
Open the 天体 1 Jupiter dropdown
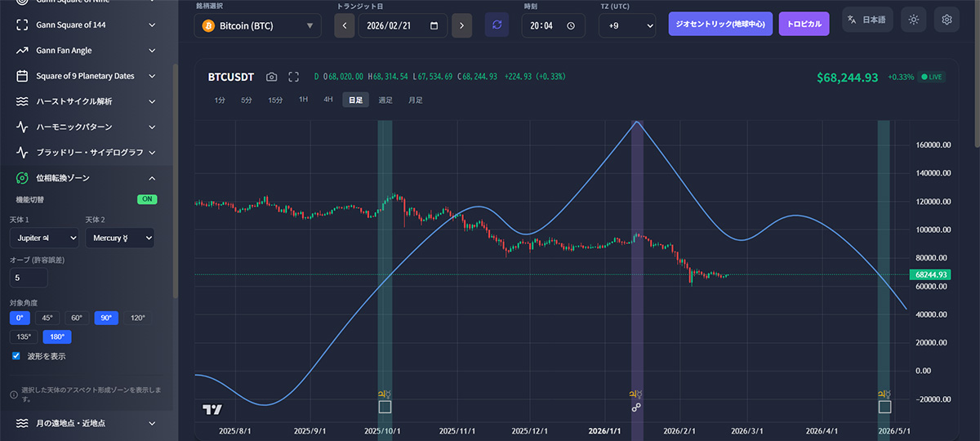tap(44, 238)
